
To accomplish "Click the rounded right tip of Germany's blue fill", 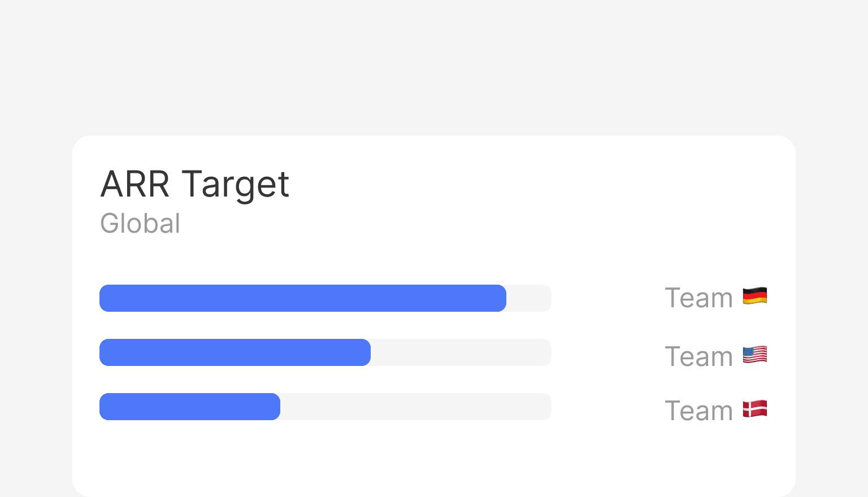I will [x=502, y=298].
